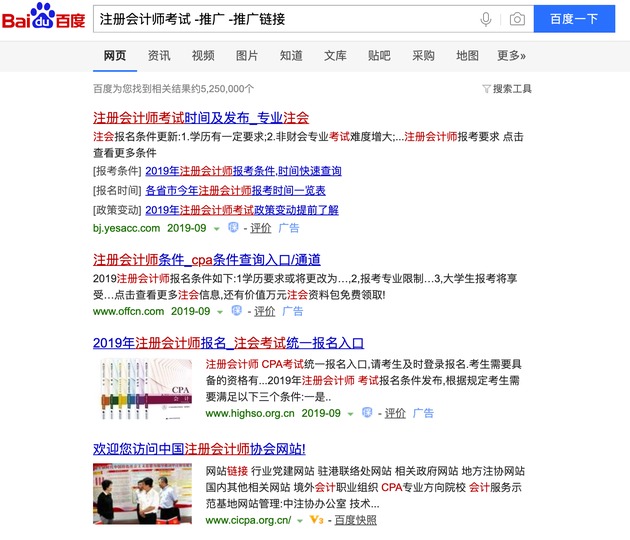Click the [报考条件] label

pyautogui.click(x=117, y=171)
